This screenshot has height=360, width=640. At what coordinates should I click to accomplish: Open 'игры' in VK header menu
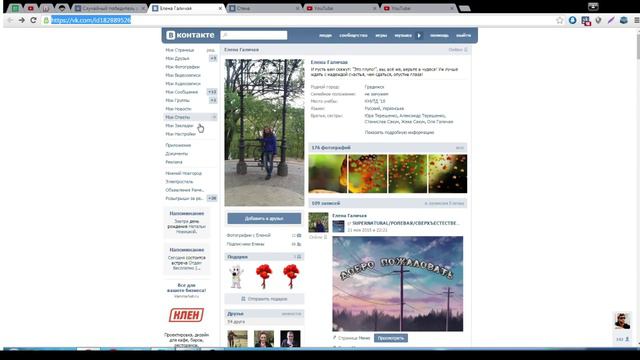click(x=381, y=36)
